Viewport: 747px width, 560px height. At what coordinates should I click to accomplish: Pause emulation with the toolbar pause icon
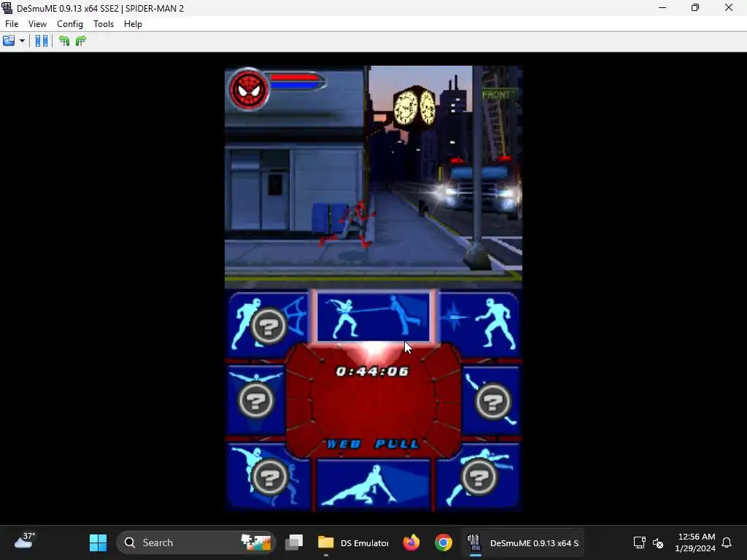42,41
